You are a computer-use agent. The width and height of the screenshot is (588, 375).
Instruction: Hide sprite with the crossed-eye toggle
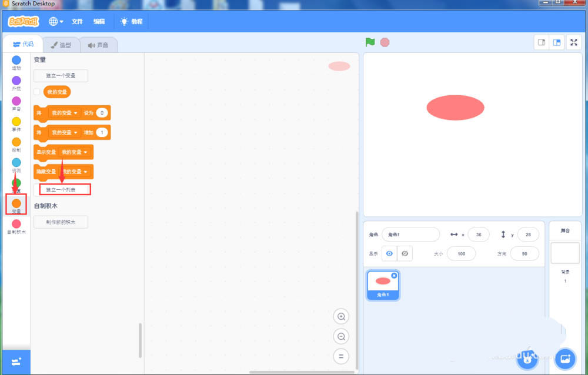(x=406, y=253)
